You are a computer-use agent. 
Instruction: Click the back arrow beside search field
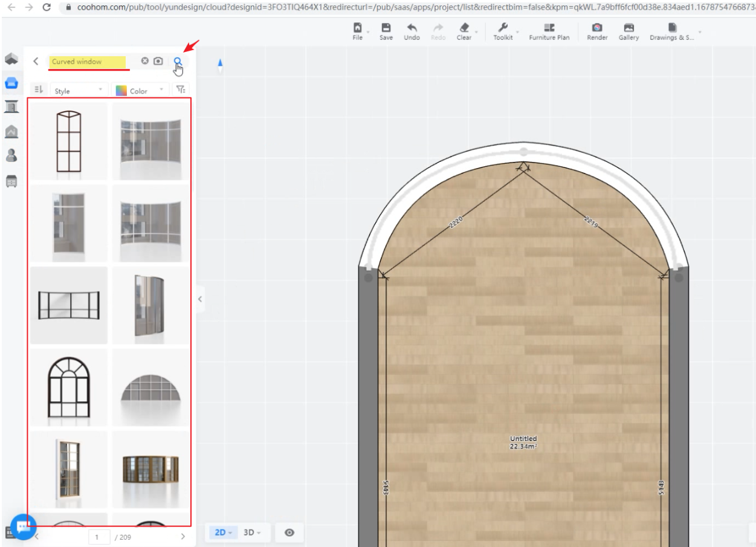click(x=36, y=61)
